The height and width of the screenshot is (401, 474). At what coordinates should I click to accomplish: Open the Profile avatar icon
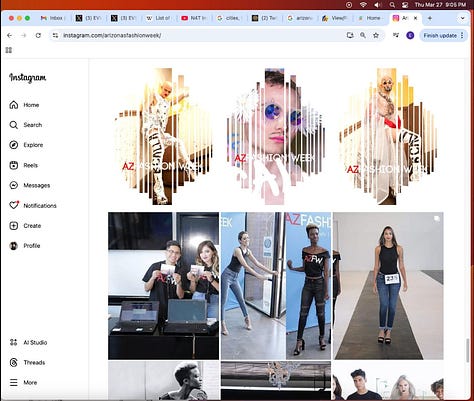pyautogui.click(x=14, y=246)
